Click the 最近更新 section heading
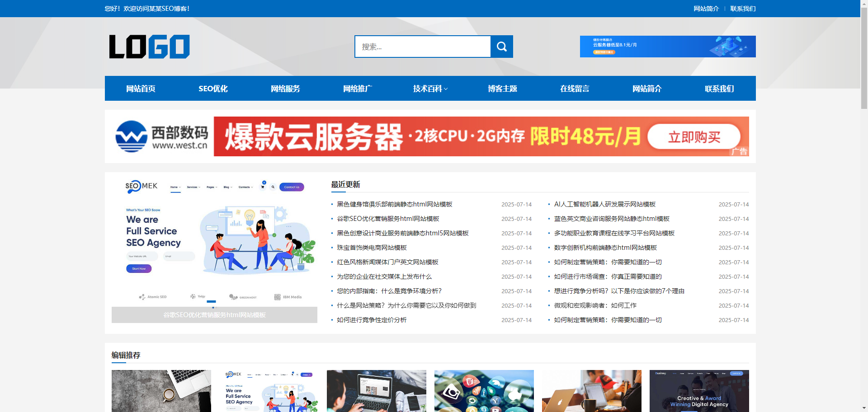This screenshot has width=868, height=412. click(345, 184)
